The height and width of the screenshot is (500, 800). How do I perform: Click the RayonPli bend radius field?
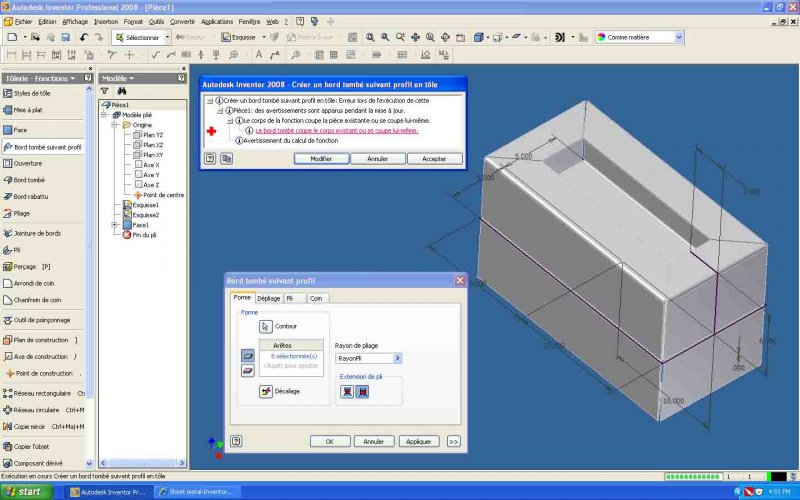coord(363,358)
